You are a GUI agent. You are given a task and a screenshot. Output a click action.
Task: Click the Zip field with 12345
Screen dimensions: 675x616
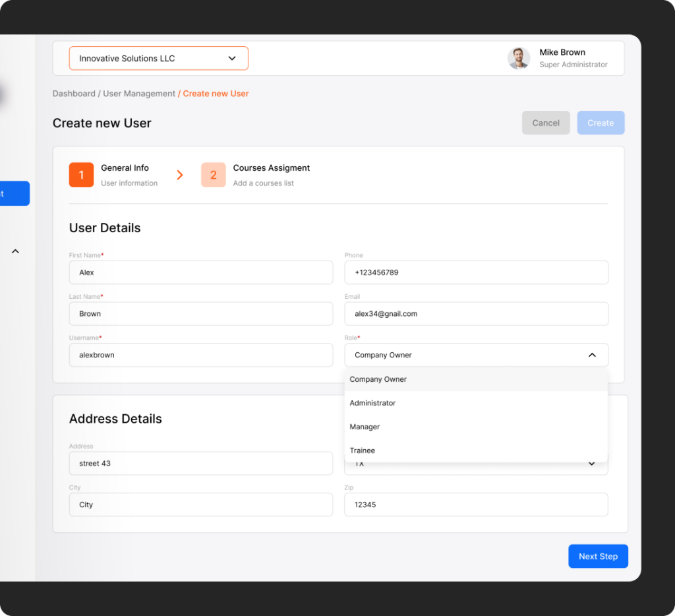coord(476,505)
